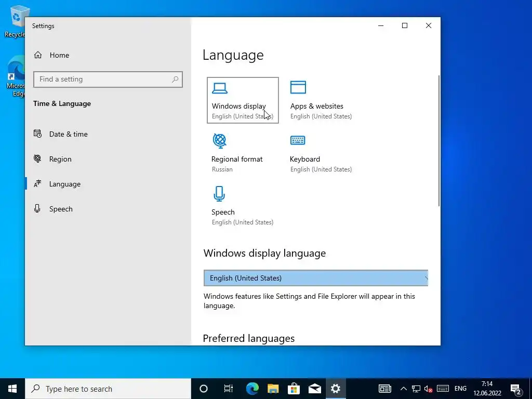The width and height of the screenshot is (532, 399).
Task: Open News and interests taskbar icon
Action: pyautogui.click(x=385, y=389)
